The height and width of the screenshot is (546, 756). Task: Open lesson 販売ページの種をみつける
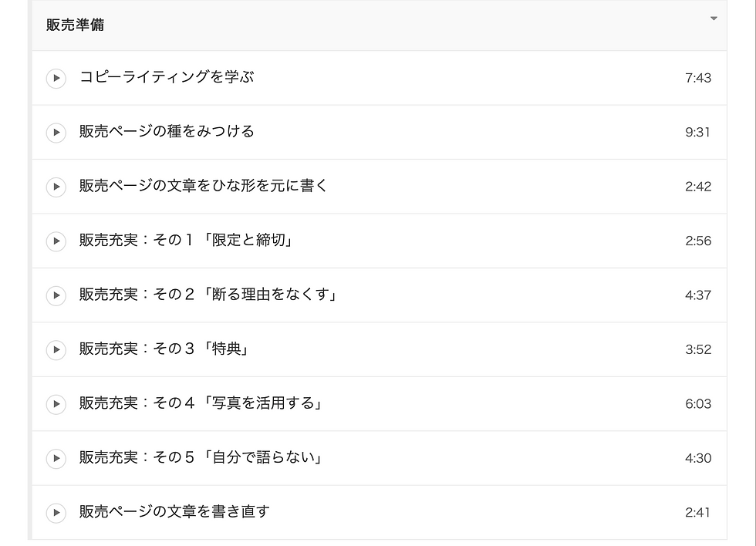pyautogui.click(x=167, y=132)
